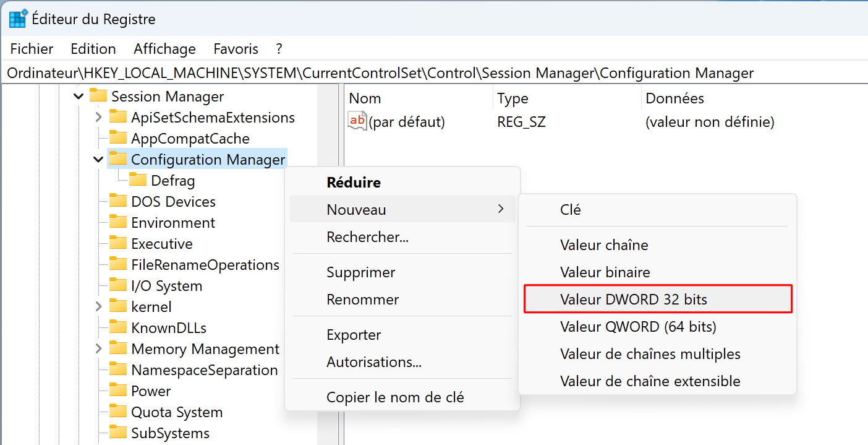Collapse the Configuration Manager node chevron
The height and width of the screenshot is (445, 868).
(x=98, y=160)
